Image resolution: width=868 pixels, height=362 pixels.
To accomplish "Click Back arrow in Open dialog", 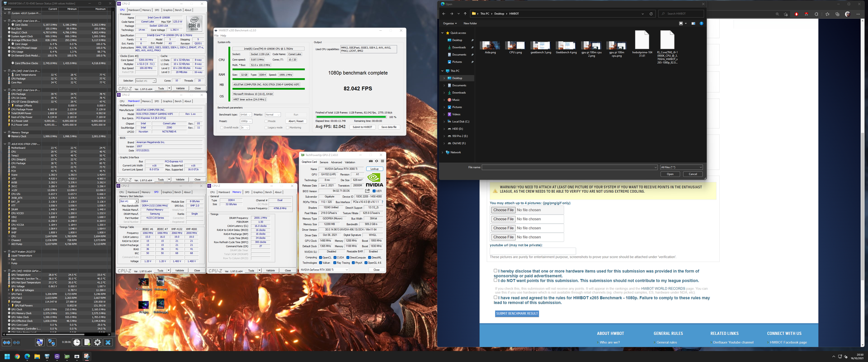I will pyautogui.click(x=444, y=14).
